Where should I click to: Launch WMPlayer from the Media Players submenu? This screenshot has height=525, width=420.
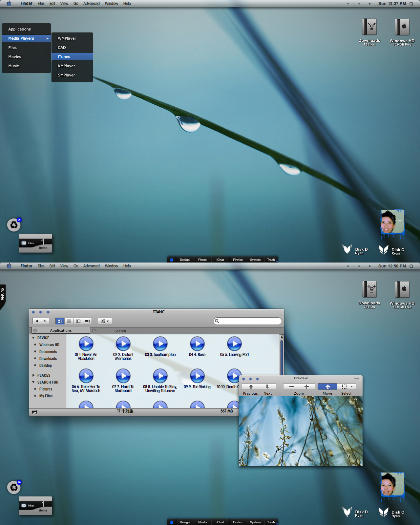[x=72, y=38]
